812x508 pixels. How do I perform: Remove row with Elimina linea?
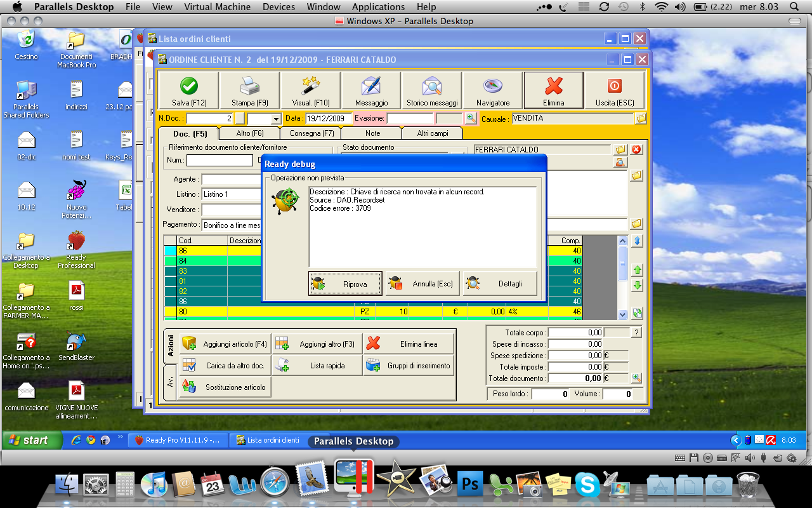point(409,344)
